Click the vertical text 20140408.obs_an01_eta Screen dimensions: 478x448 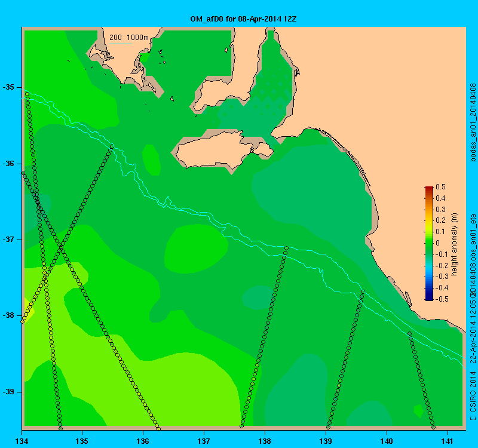[x=473, y=254]
